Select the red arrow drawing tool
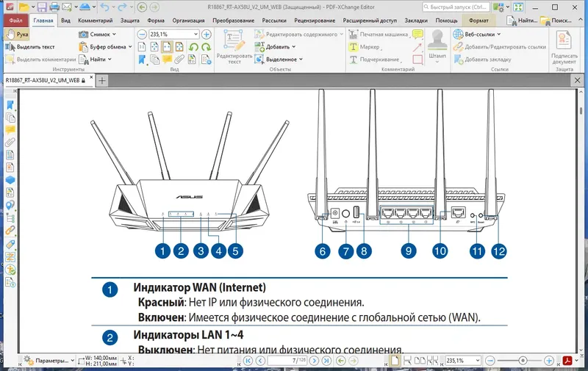Screen dimensions: 588x371 coord(417,47)
